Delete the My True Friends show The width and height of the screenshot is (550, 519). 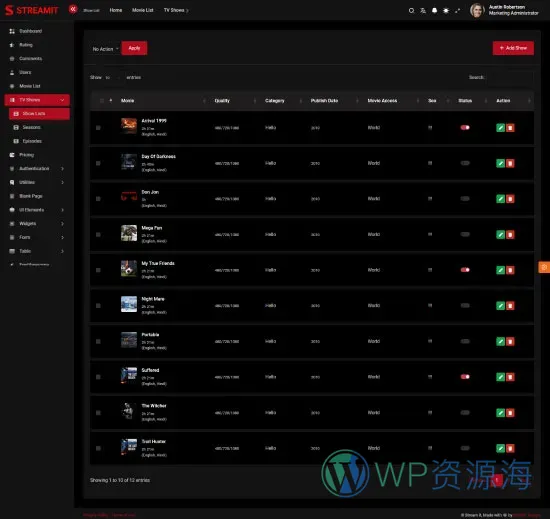(x=510, y=270)
